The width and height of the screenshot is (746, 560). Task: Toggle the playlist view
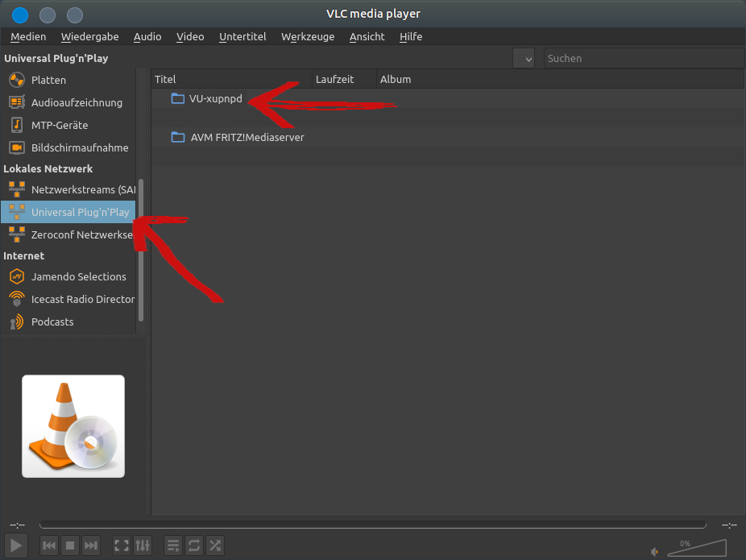(173, 545)
